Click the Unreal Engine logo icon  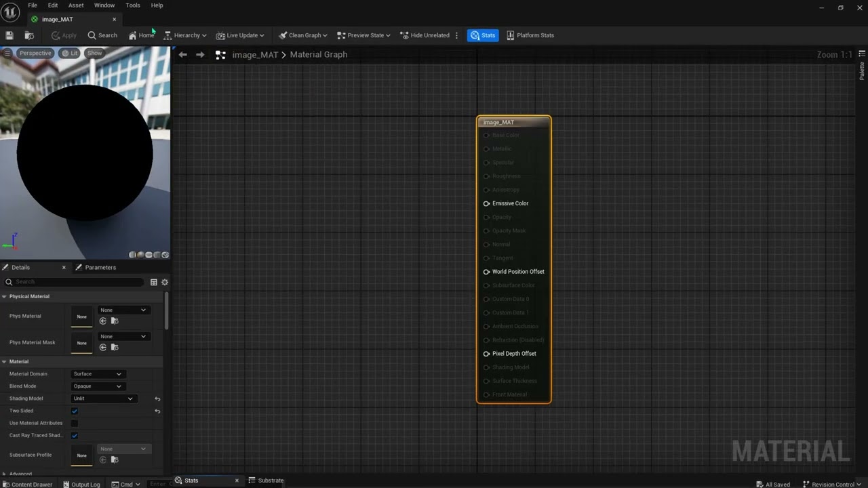(x=10, y=13)
